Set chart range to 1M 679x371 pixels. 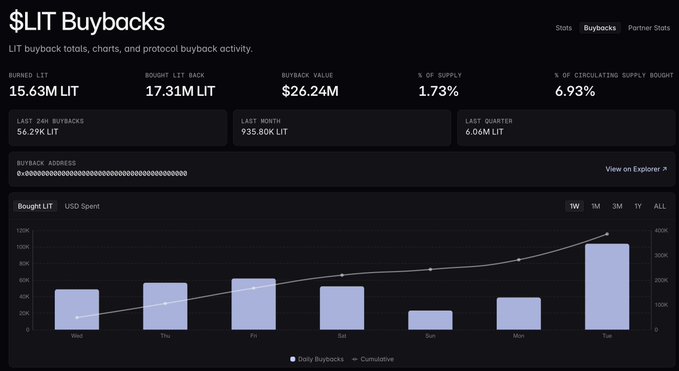coord(596,206)
